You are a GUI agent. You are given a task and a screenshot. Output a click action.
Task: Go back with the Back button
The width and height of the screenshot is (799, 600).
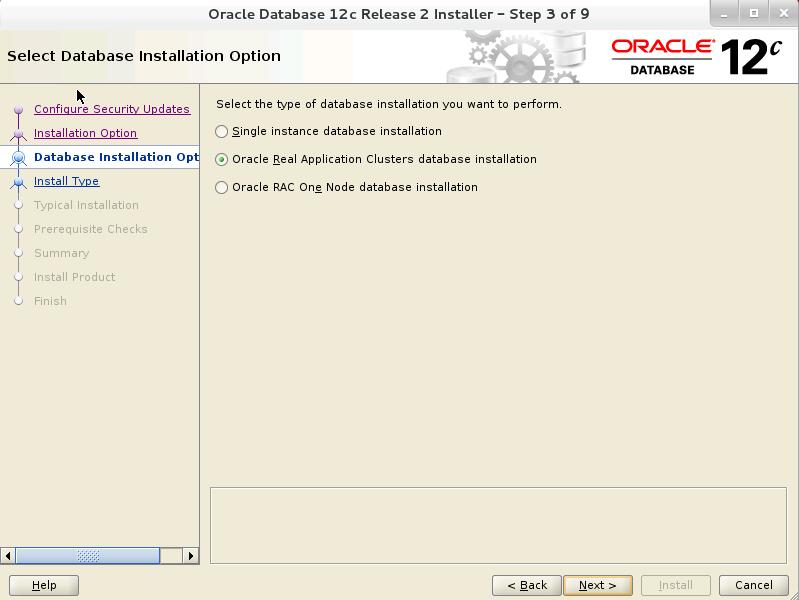(x=527, y=585)
